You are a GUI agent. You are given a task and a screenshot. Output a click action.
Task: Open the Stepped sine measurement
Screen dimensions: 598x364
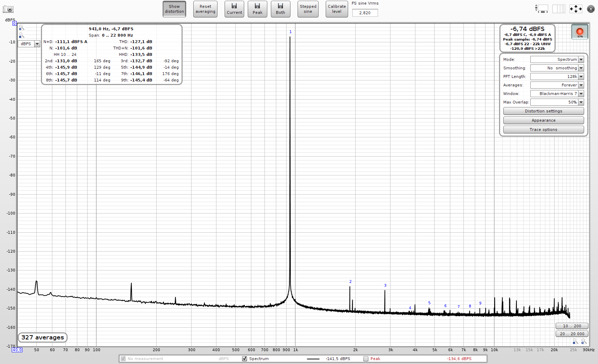[308, 9]
